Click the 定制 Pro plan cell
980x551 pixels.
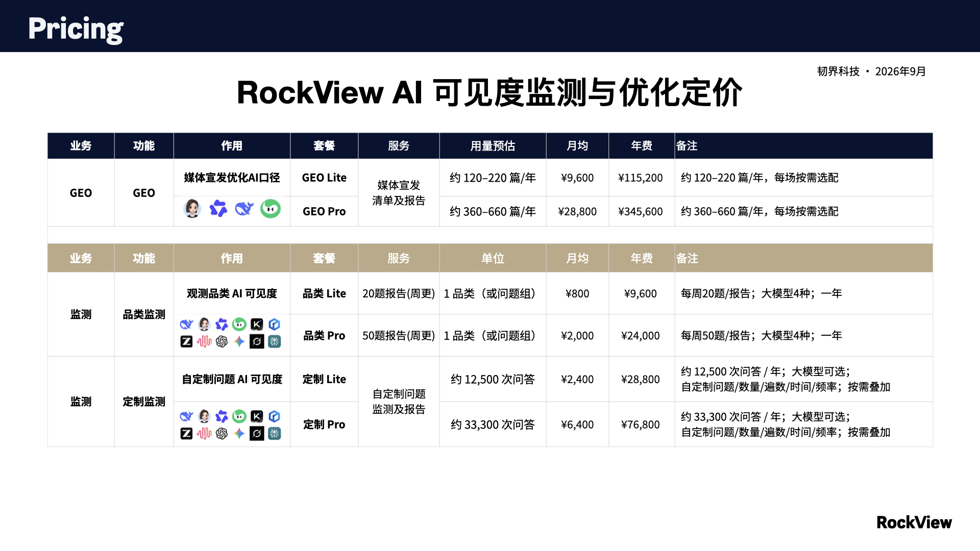pos(324,424)
